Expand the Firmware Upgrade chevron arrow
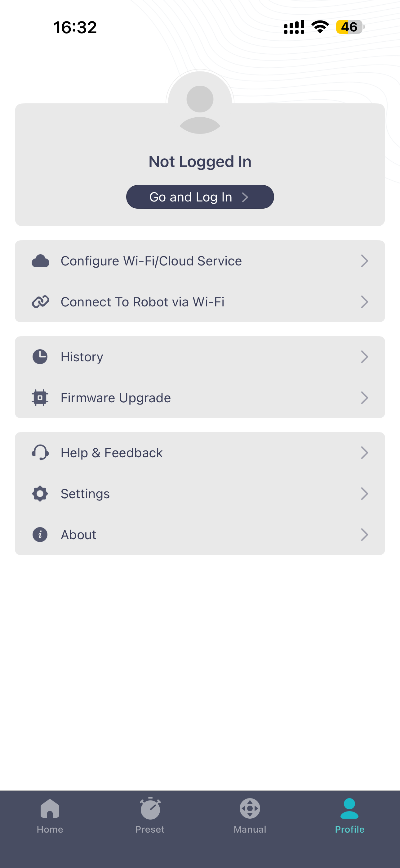The image size is (400, 868). [364, 398]
